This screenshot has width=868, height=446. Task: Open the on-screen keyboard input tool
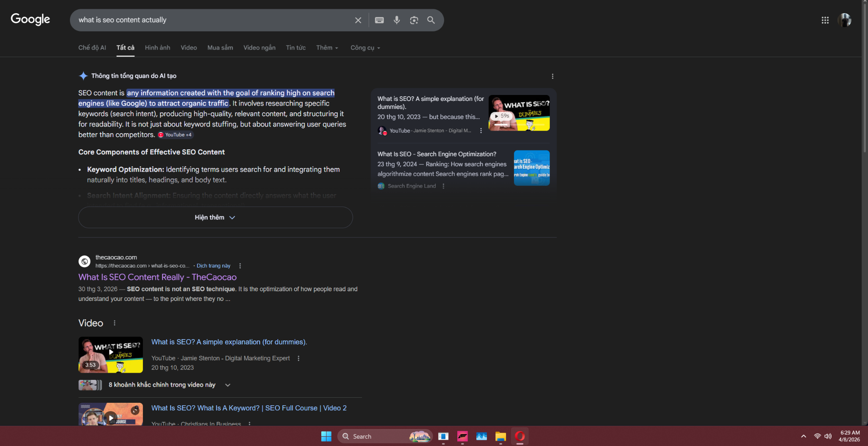pos(379,20)
